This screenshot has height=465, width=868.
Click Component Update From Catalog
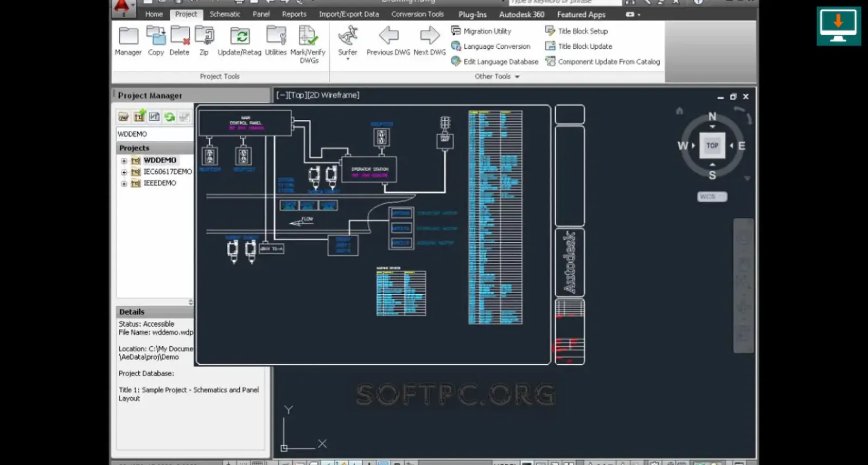(603, 61)
